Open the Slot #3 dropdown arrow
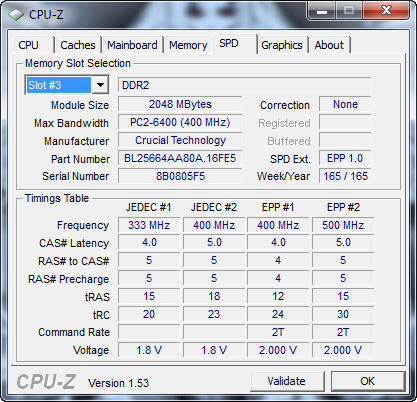Screen dimensions: 417x402 coord(100,85)
